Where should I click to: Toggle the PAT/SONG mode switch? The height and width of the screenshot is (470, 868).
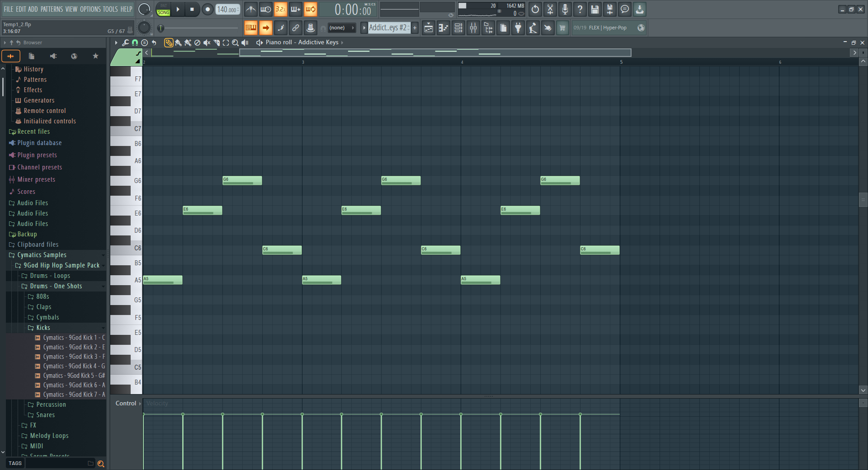point(163,9)
